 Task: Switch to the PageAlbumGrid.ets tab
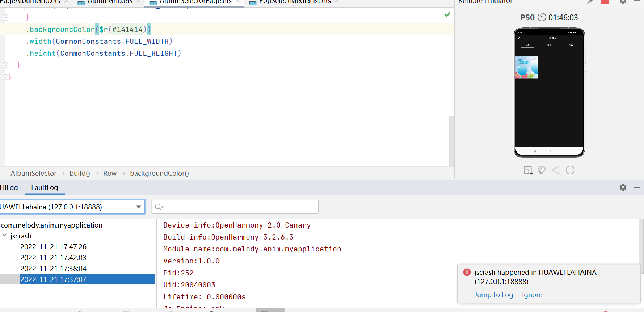30,2
